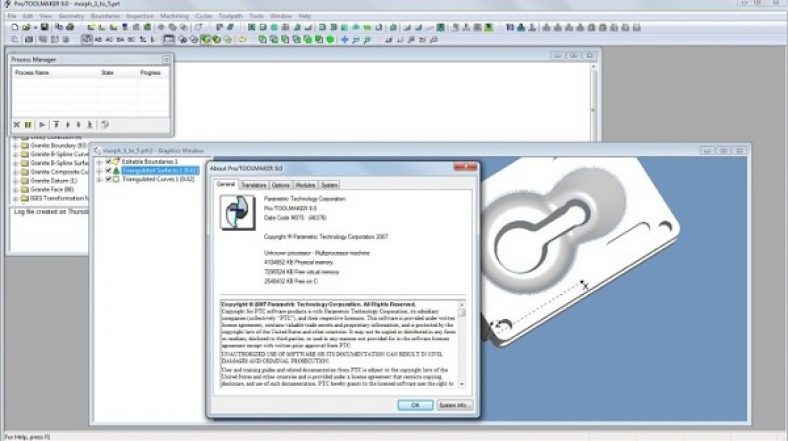Click the Granite Face folder icon
The width and height of the screenshot is (788, 441).
[25, 190]
